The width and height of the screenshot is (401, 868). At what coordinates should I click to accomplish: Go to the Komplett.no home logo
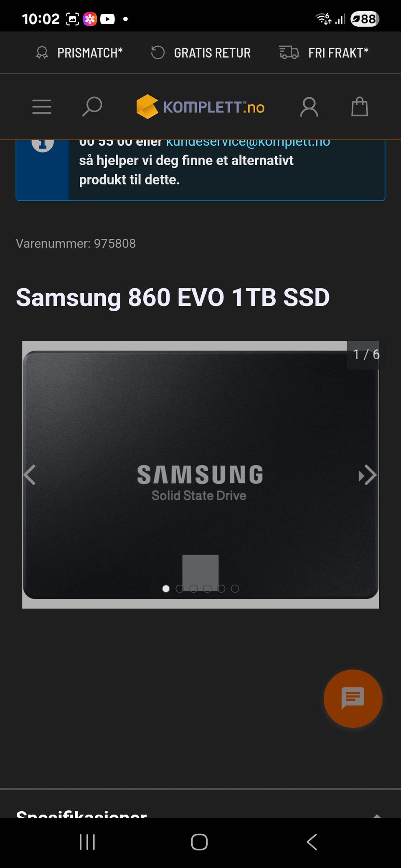click(x=200, y=107)
